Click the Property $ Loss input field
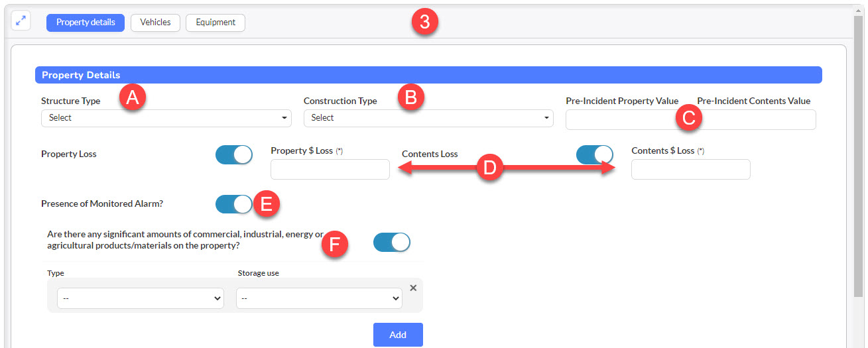The height and width of the screenshot is (348, 868). [x=330, y=169]
